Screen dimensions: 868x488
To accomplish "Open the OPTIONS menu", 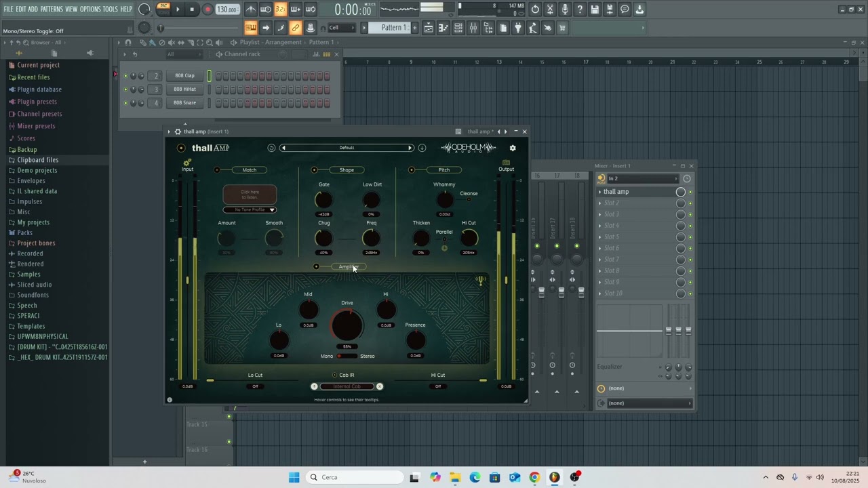I will (90, 9).
